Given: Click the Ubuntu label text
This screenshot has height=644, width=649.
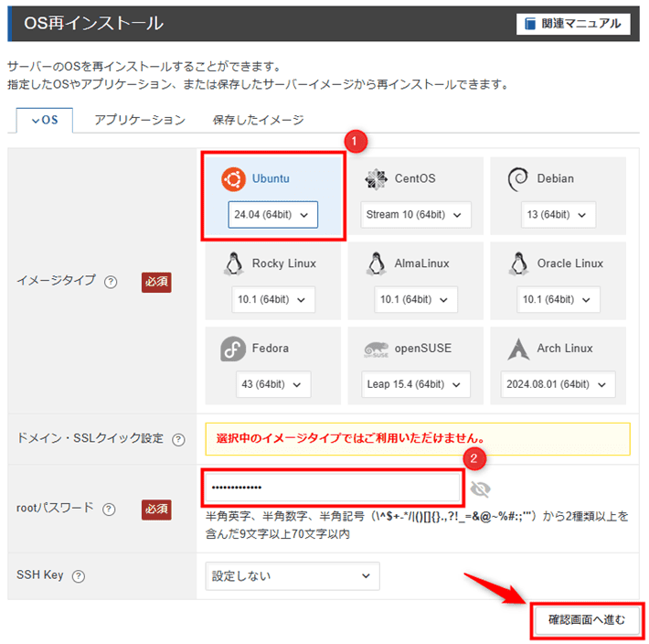Looking at the screenshot, I should pyautogui.click(x=271, y=179).
